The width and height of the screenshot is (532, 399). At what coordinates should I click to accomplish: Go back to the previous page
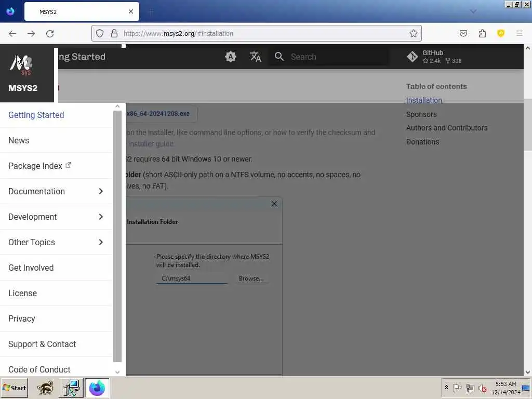click(x=12, y=34)
